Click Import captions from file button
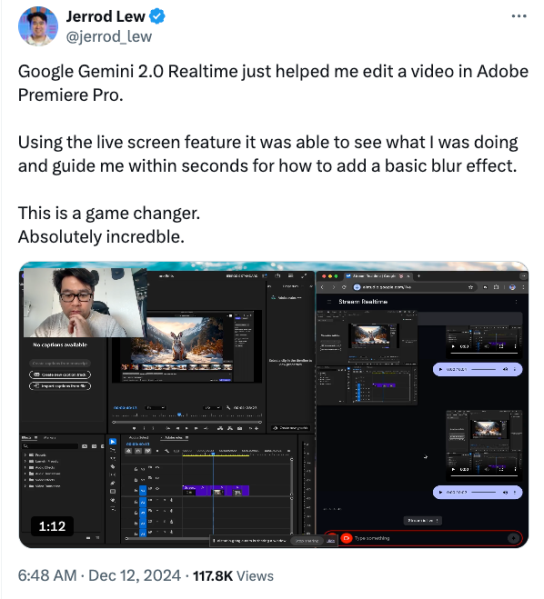 tap(60, 386)
